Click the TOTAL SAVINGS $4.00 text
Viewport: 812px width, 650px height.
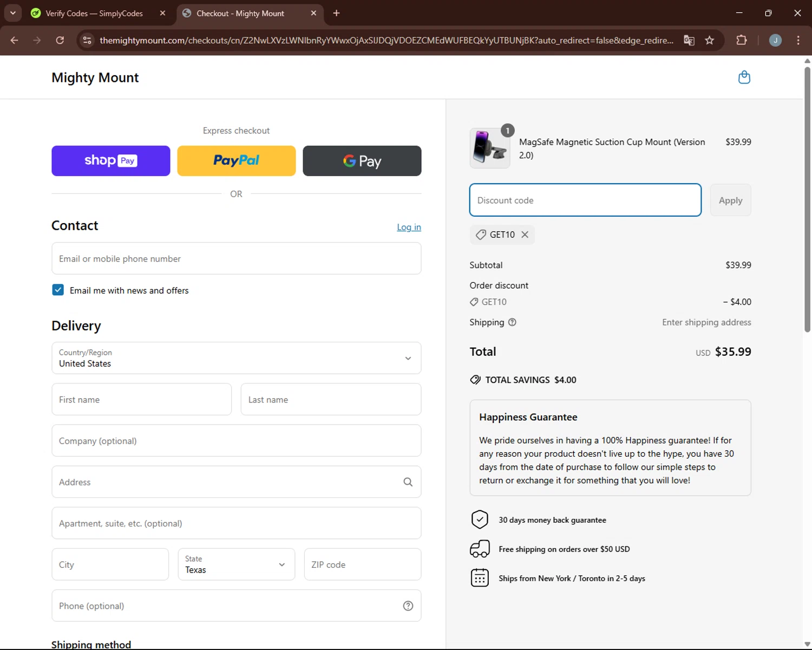click(x=531, y=380)
